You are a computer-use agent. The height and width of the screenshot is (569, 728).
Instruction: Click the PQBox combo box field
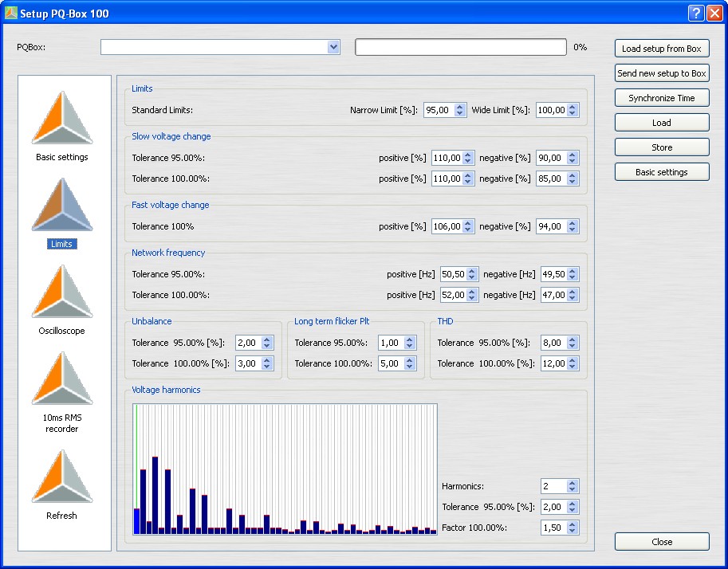click(x=220, y=47)
